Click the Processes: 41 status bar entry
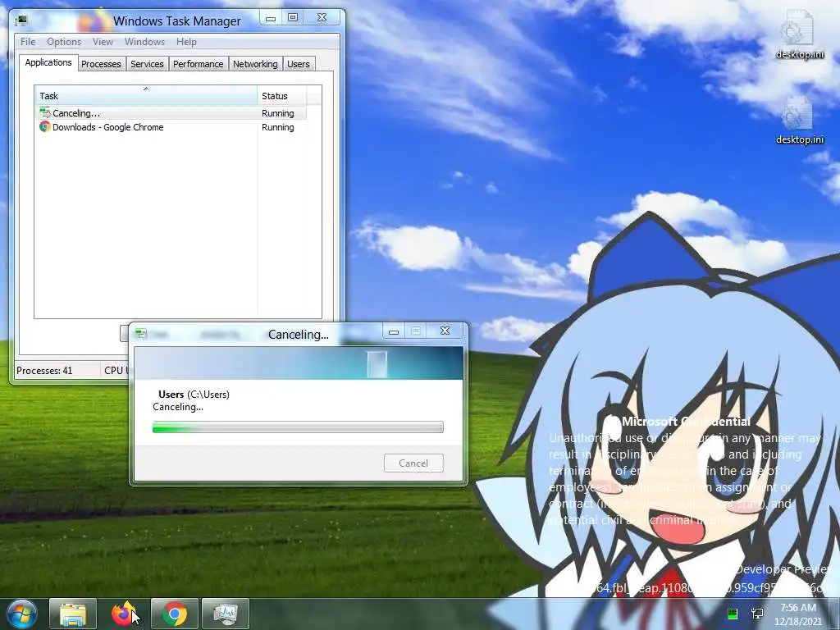 click(44, 370)
